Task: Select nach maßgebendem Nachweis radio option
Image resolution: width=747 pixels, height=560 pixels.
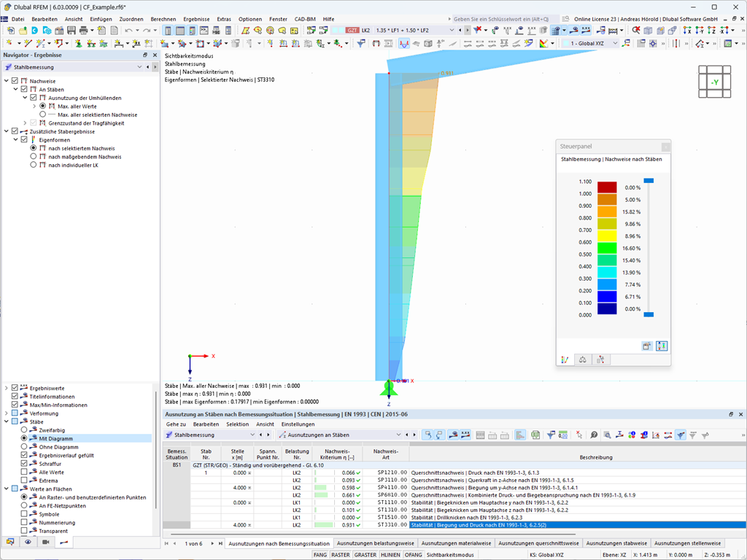Action: pos(34,156)
